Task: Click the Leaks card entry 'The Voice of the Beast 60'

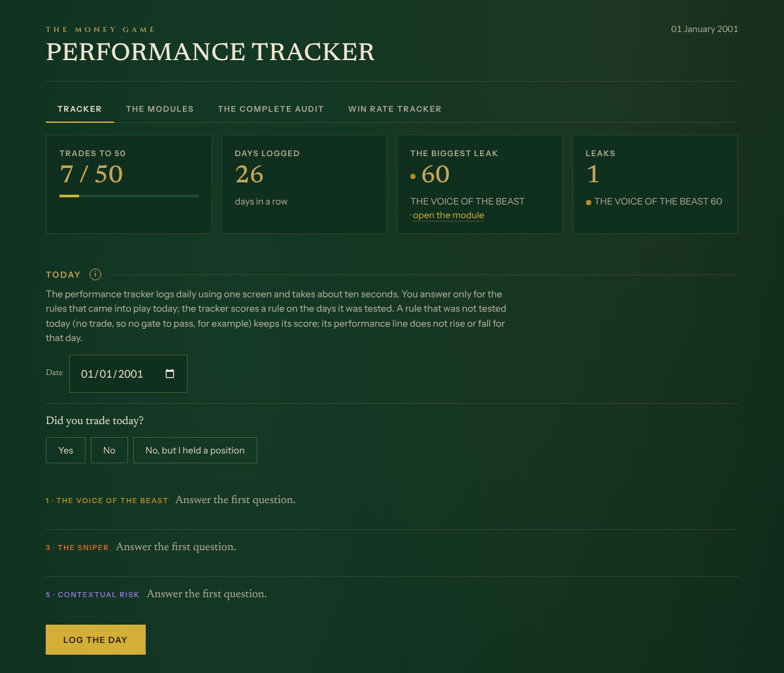Action: pos(654,202)
